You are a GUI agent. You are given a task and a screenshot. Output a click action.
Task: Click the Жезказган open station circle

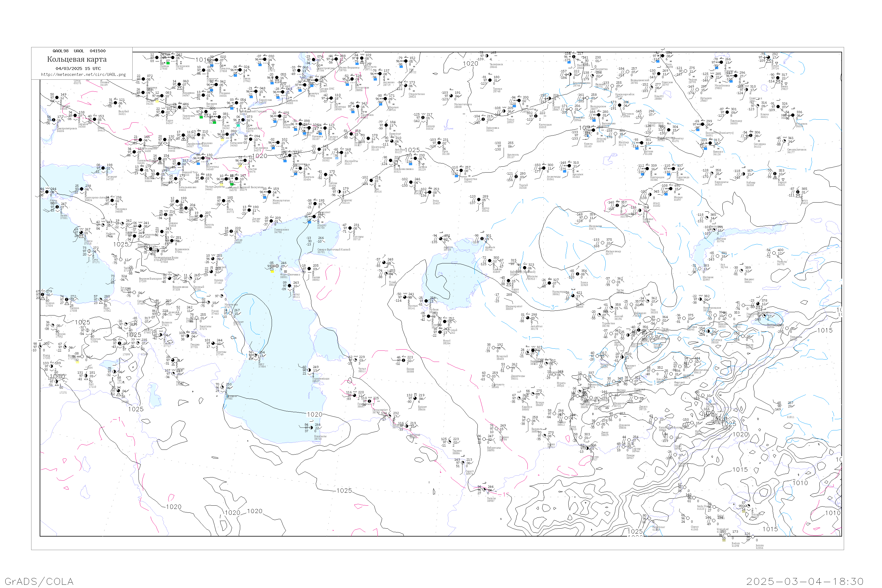click(586, 218)
